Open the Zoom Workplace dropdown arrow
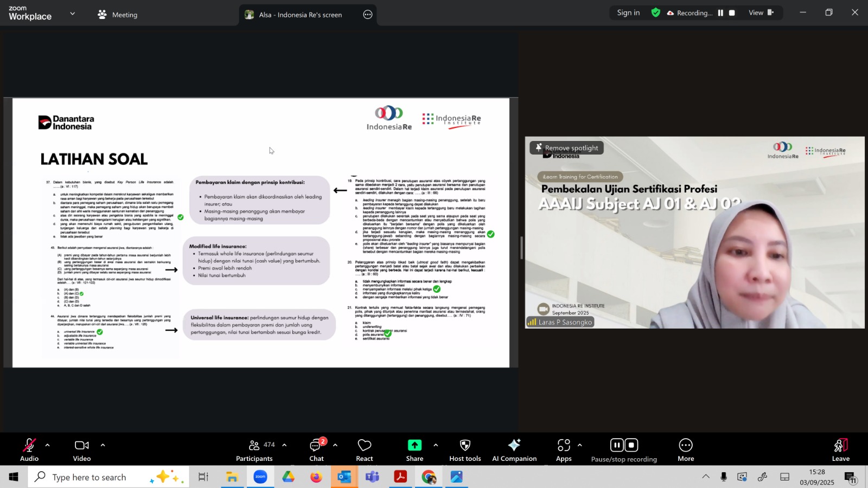 73,14
